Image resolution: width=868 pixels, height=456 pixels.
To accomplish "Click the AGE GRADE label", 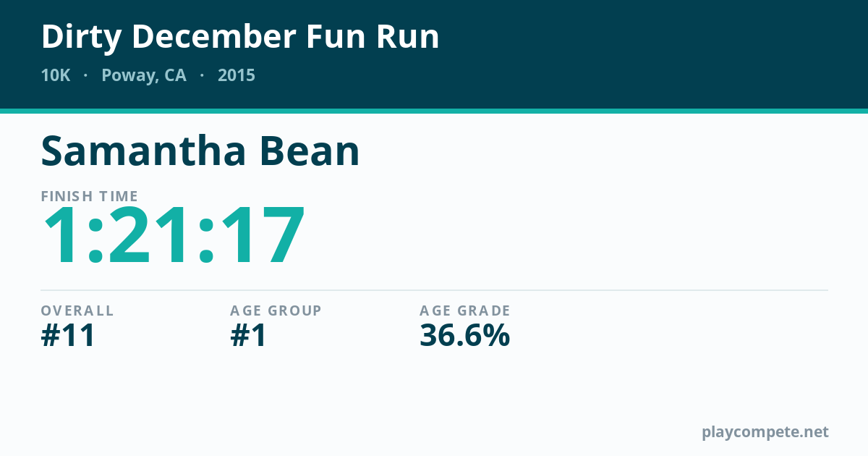I will pos(465,311).
